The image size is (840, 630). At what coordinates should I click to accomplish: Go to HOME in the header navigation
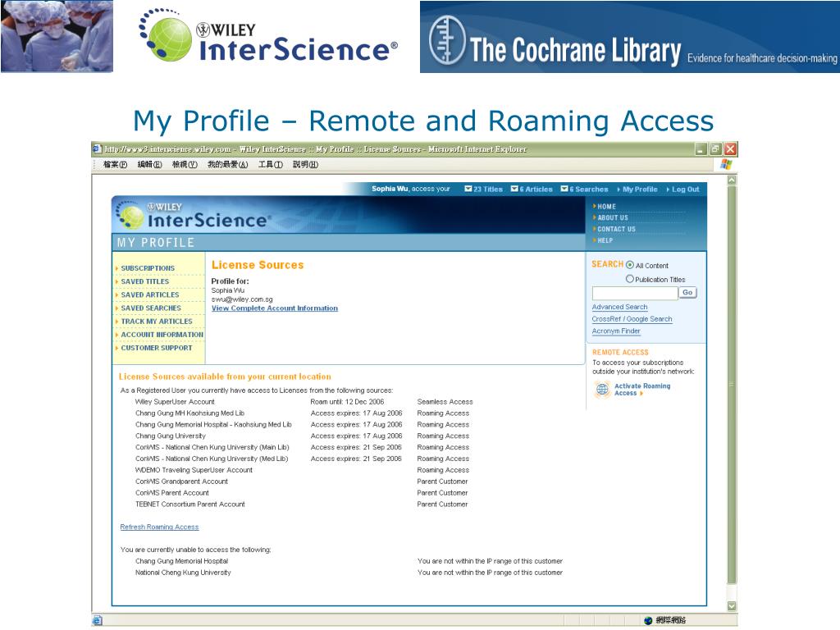pyautogui.click(x=606, y=206)
